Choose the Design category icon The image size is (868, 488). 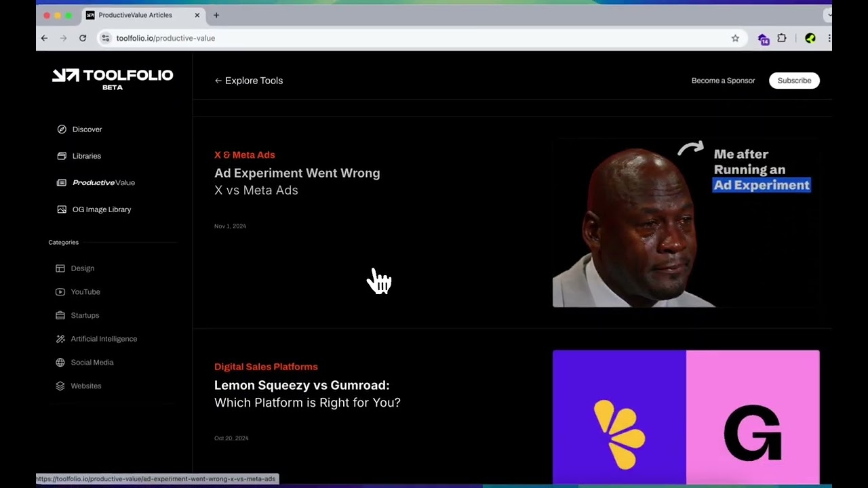tap(60, 268)
